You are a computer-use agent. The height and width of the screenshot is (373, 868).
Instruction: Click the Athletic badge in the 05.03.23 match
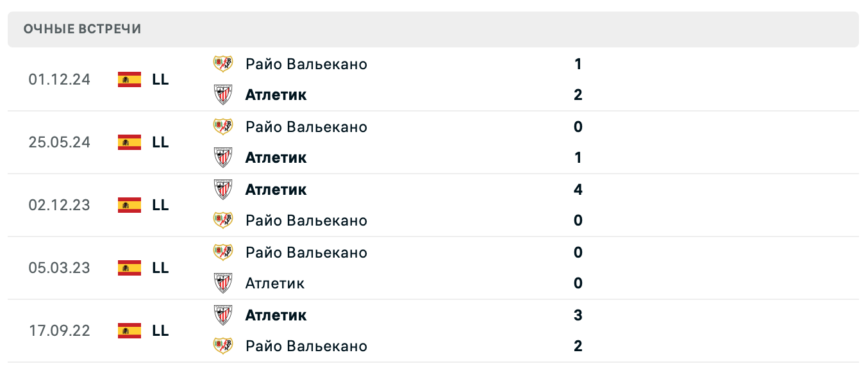coord(223,283)
